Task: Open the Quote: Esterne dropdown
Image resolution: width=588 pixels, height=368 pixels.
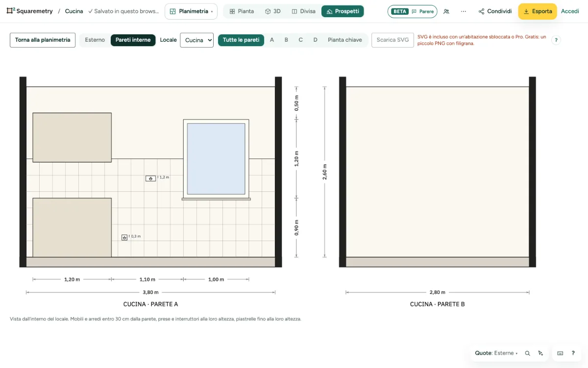Action: point(496,353)
